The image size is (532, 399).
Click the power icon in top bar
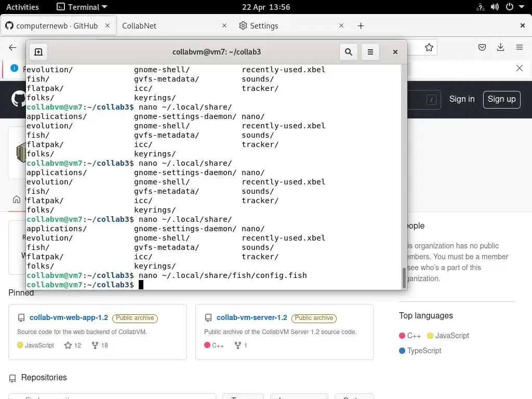[x=509, y=7]
